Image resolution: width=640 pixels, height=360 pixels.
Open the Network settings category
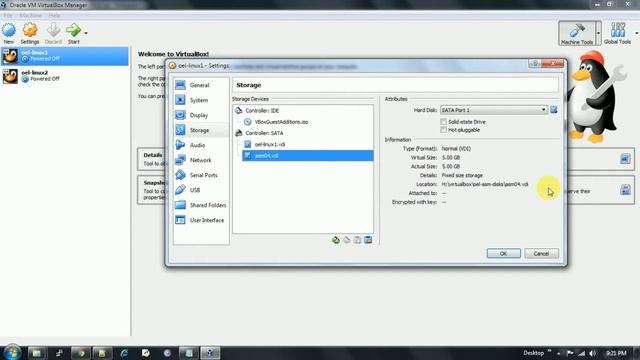click(x=201, y=160)
